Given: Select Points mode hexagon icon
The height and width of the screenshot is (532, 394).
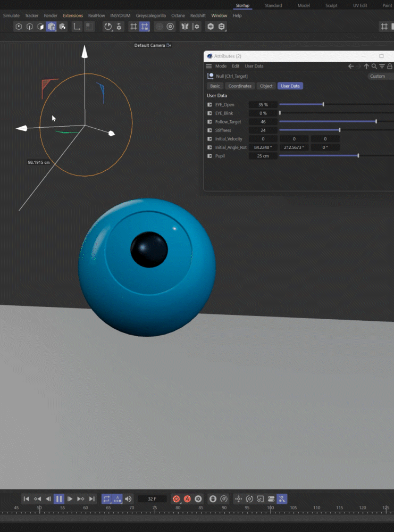Looking at the screenshot, I should (19, 27).
